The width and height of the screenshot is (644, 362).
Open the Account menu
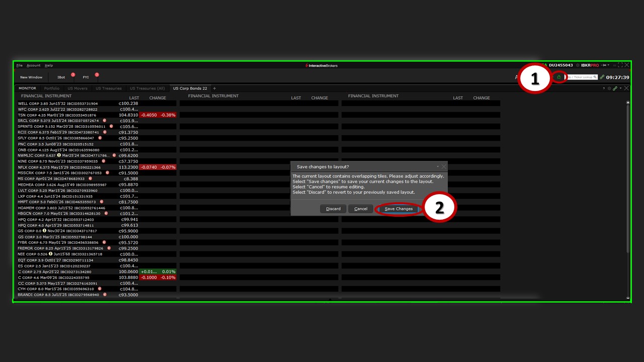[x=33, y=65]
